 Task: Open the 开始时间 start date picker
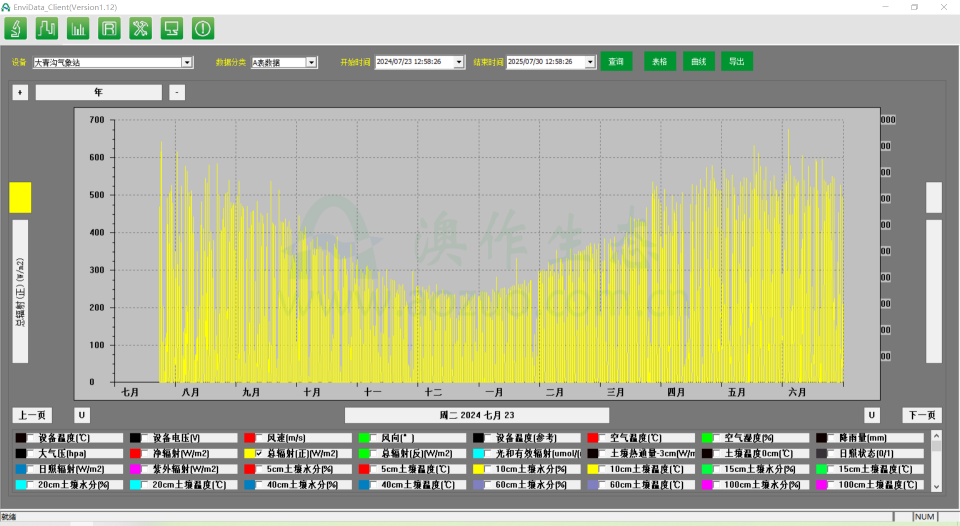pos(459,62)
